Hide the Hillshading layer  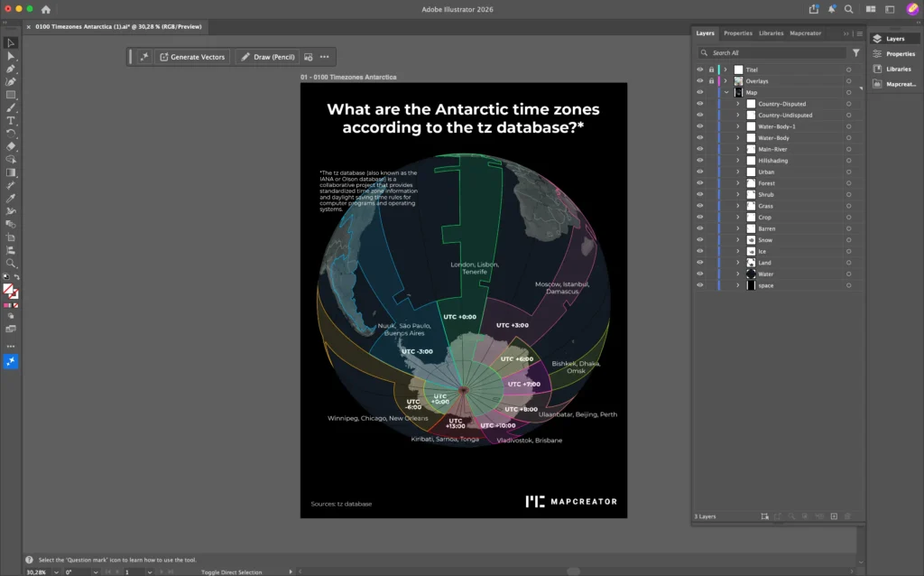point(700,161)
